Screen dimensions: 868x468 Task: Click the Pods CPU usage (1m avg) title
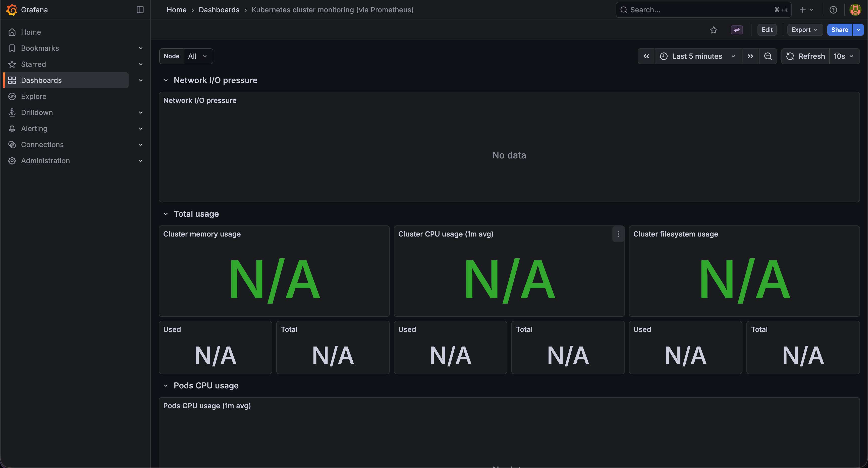pos(207,406)
